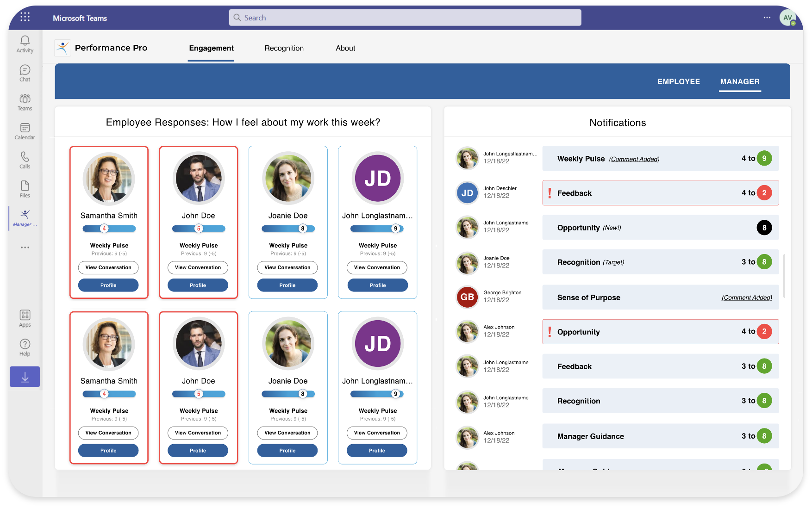Open the Files icon
The width and height of the screenshot is (812, 508).
(25, 189)
